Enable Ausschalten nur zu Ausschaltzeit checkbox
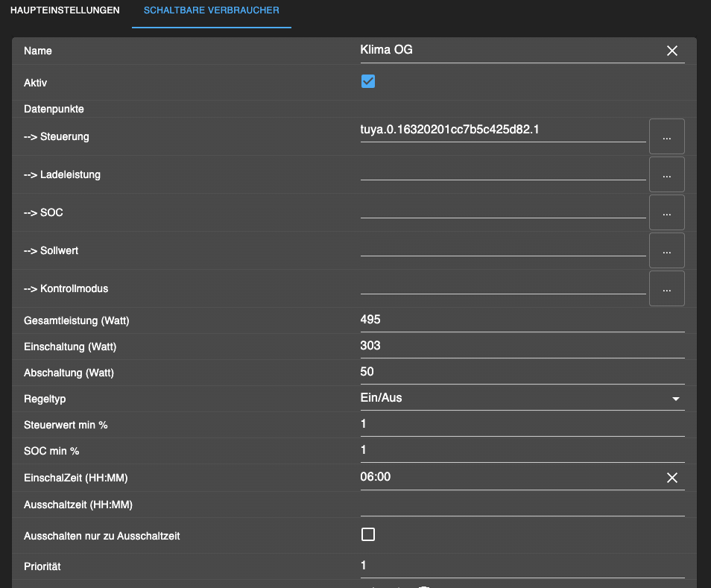The height and width of the screenshot is (588, 711). (368, 534)
